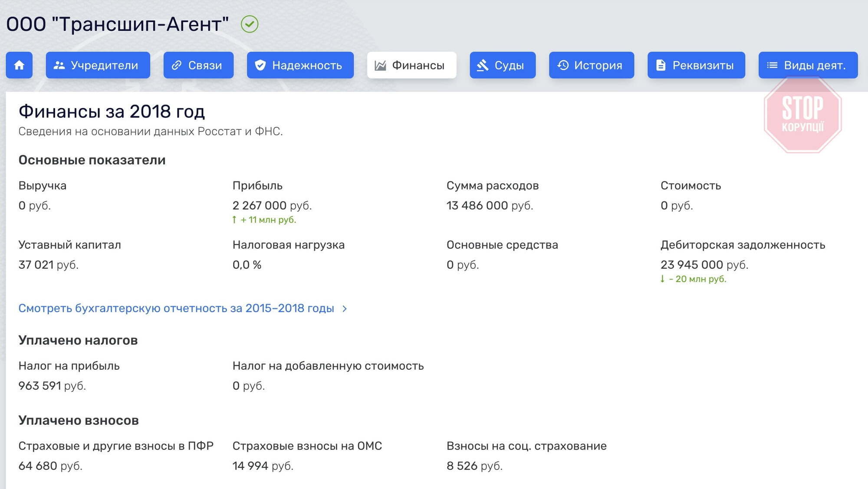The image size is (868, 489).
Task: Click the list icon on Виды деят.
Action: 773,65
